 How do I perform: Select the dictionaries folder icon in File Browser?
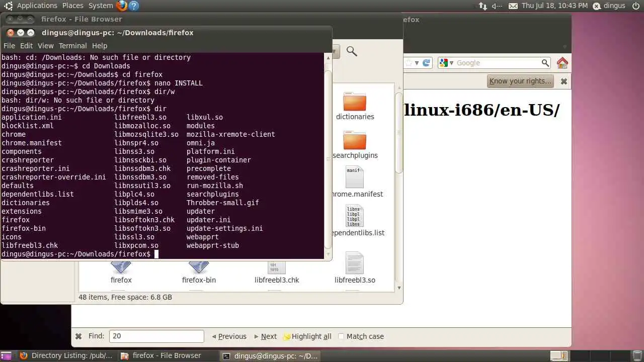click(355, 101)
